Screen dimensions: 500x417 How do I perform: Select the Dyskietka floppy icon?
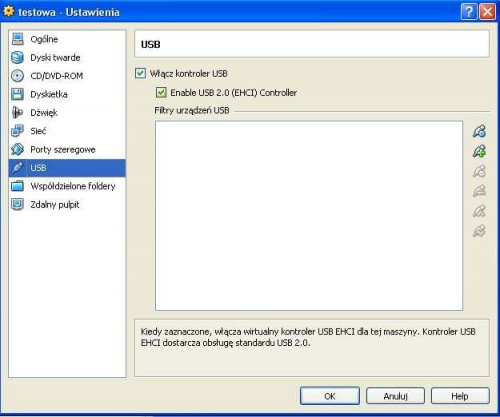coord(17,94)
